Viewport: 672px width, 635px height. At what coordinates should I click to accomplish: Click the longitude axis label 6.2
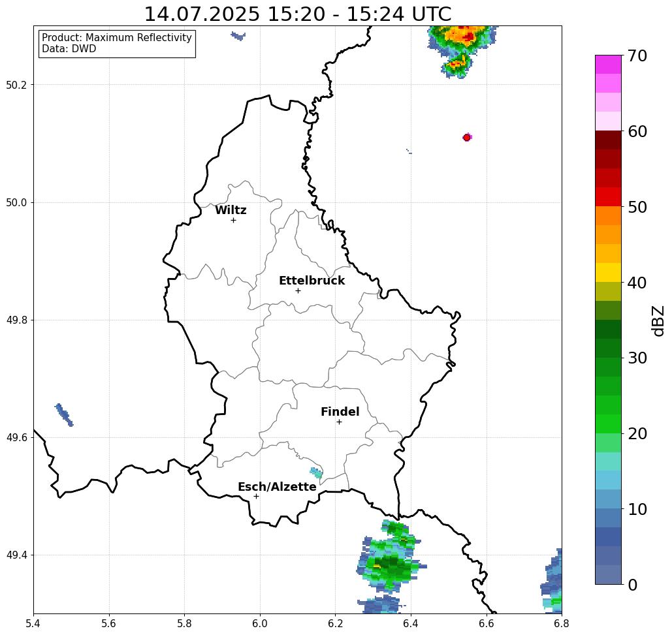(x=336, y=623)
